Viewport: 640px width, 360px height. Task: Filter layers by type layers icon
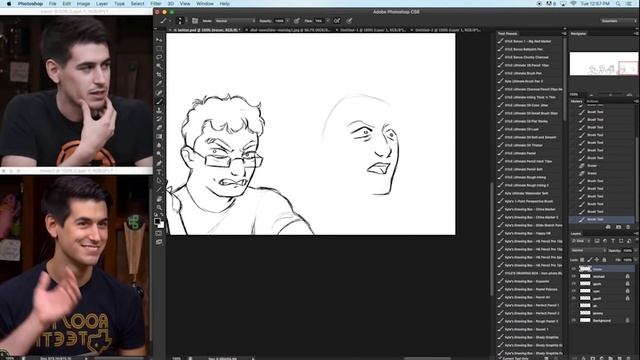[x=613, y=241]
